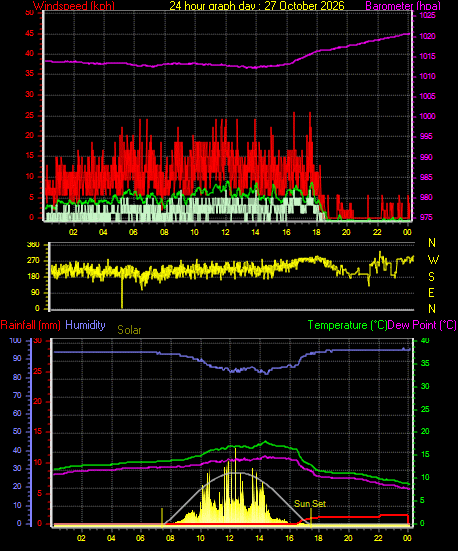Select the "Rainfall (mm)" legend label
458x551 pixels.
pos(31,325)
